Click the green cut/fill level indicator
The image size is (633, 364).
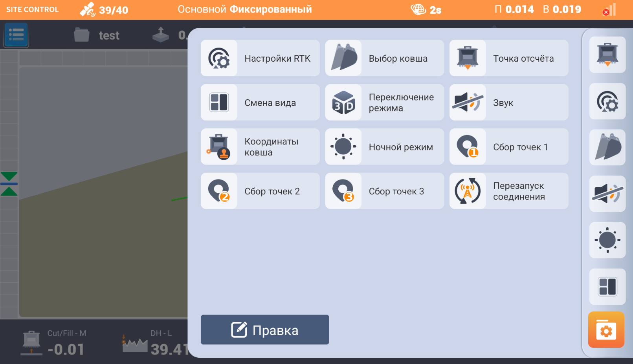(x=9, y=184)
